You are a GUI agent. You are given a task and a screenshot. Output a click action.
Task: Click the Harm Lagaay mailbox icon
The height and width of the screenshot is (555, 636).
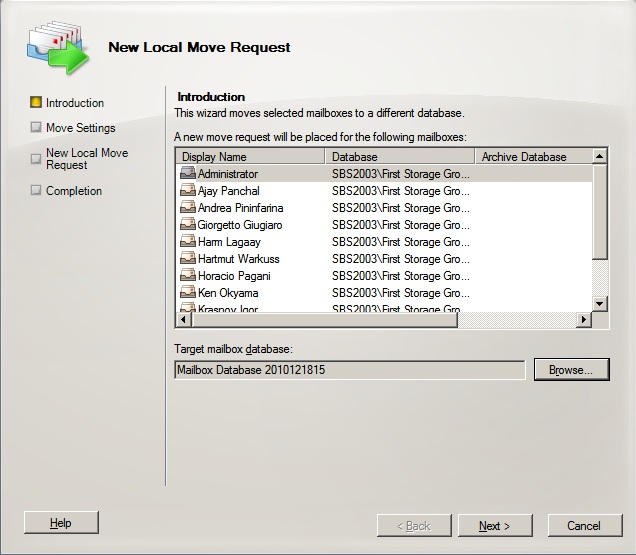tap(188, 242)
